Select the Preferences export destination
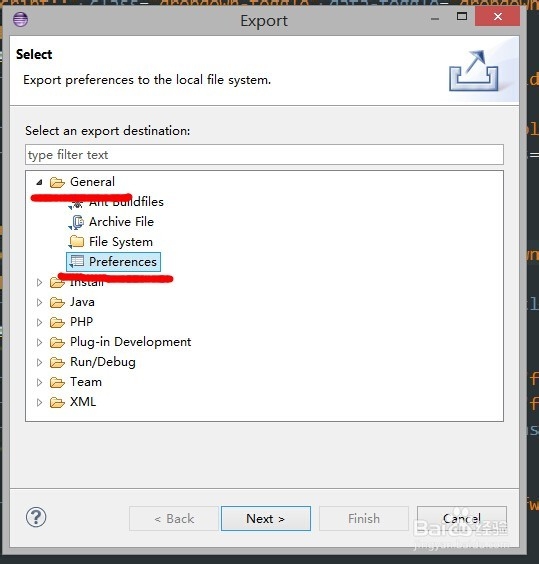The height and width of the screenshot is (564, 539). point(113,262)
